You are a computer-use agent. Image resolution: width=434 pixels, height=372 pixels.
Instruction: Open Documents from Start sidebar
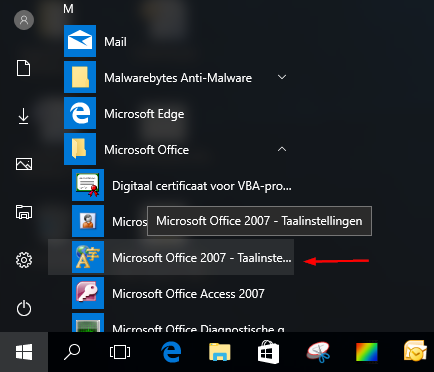(x=24, y=68)
